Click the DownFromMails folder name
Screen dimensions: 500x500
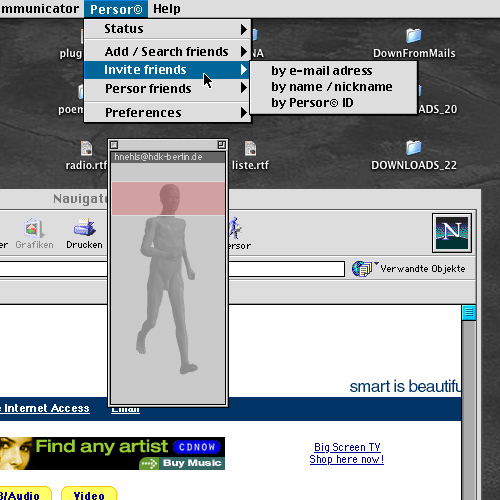414,53
